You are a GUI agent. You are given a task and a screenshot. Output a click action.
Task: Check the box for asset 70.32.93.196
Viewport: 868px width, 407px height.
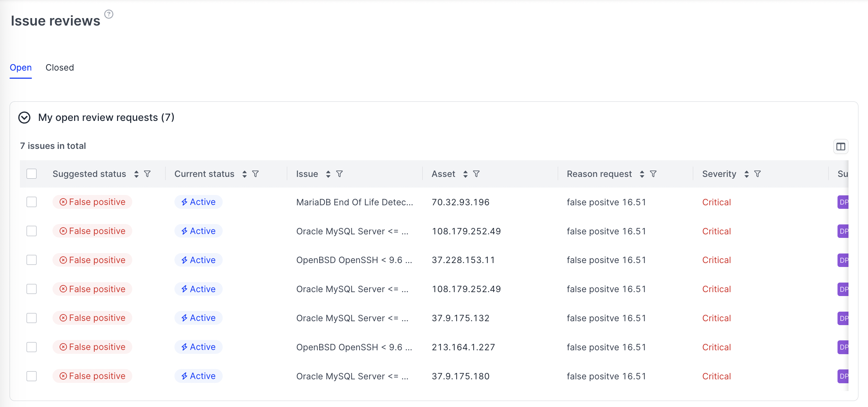point(32,202)
